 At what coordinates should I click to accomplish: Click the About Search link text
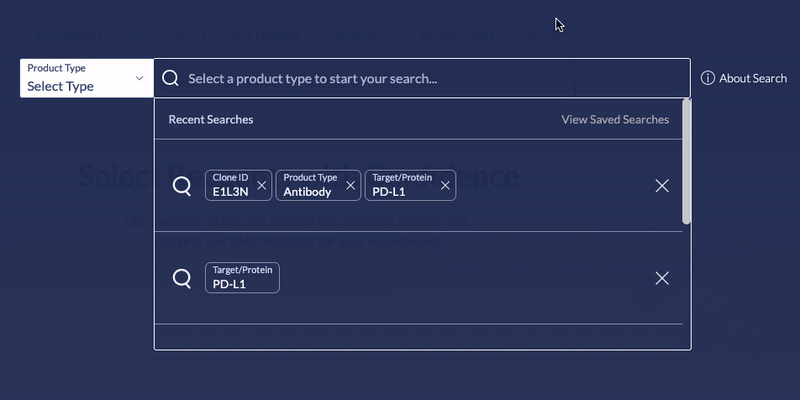pos(753,78)
